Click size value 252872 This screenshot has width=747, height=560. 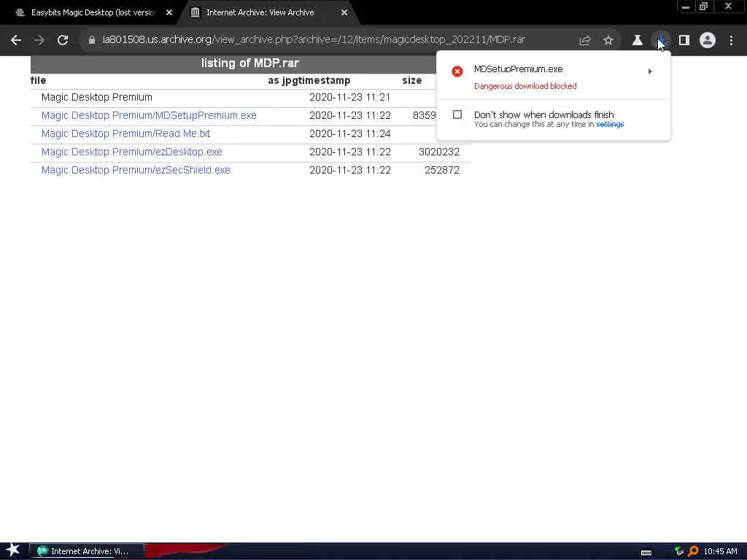(x=441, y=170)
